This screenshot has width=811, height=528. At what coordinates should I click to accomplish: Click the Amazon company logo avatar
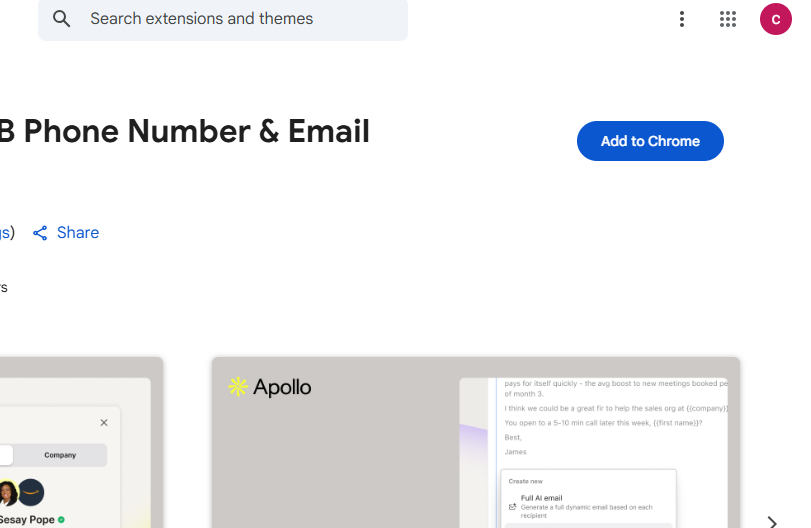click(31, 493)
